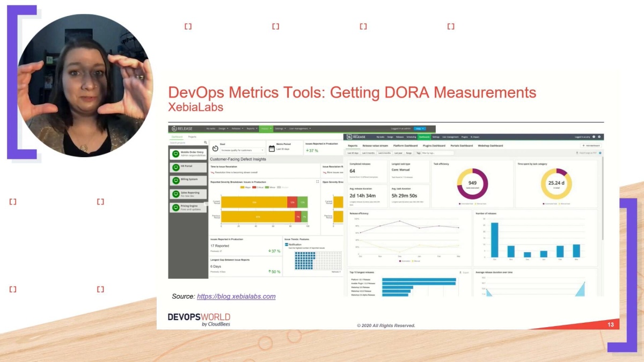
Task: Click My tasks in left window menu
Action: [x=211, y=128]
